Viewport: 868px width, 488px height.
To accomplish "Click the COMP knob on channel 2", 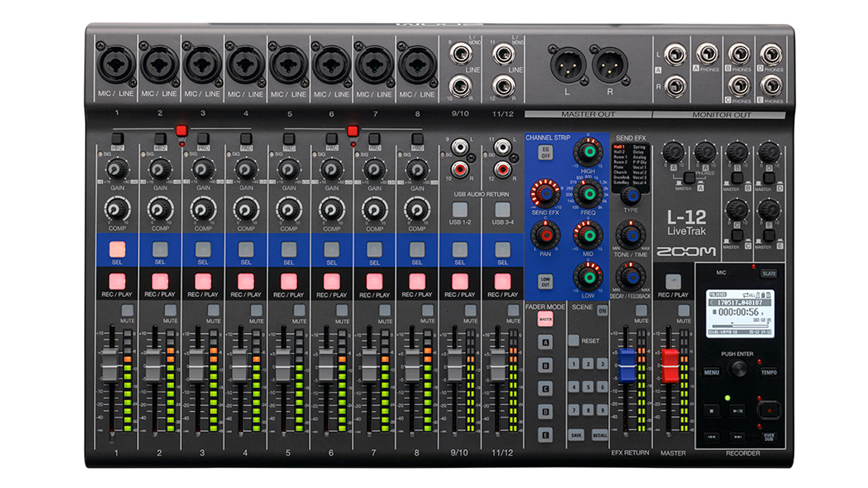I will click(160, 209).
